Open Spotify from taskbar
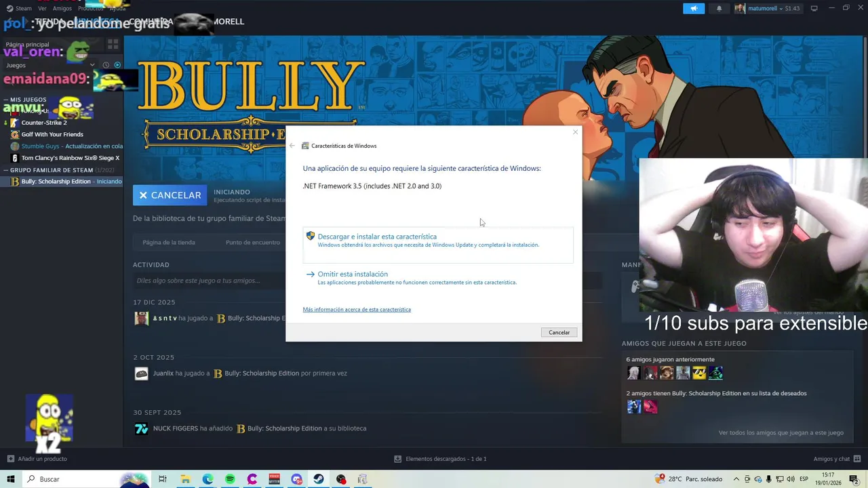Image resolution: width=868 pixels, height=488 pixels. click(230, 479)
